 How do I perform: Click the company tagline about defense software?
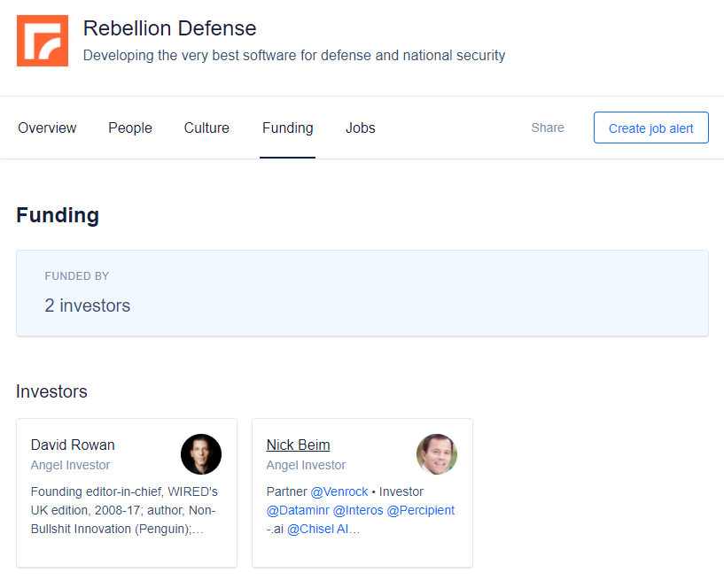(x=294, y=56)
